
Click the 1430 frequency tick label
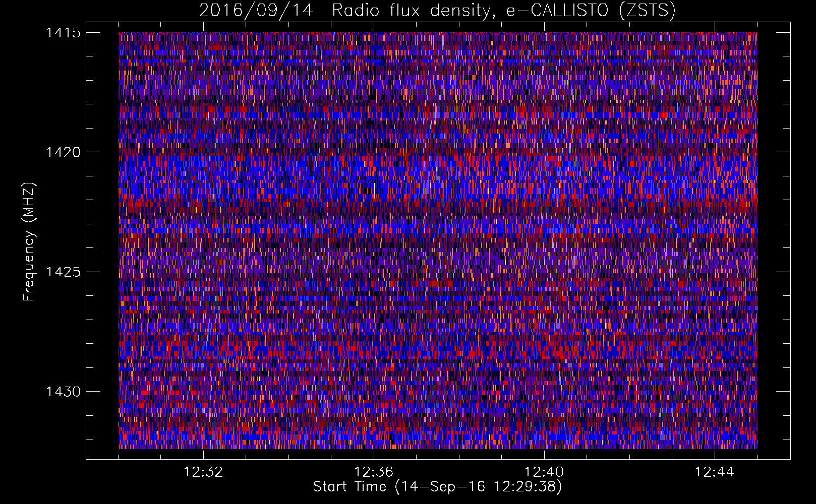coord(63,392)
